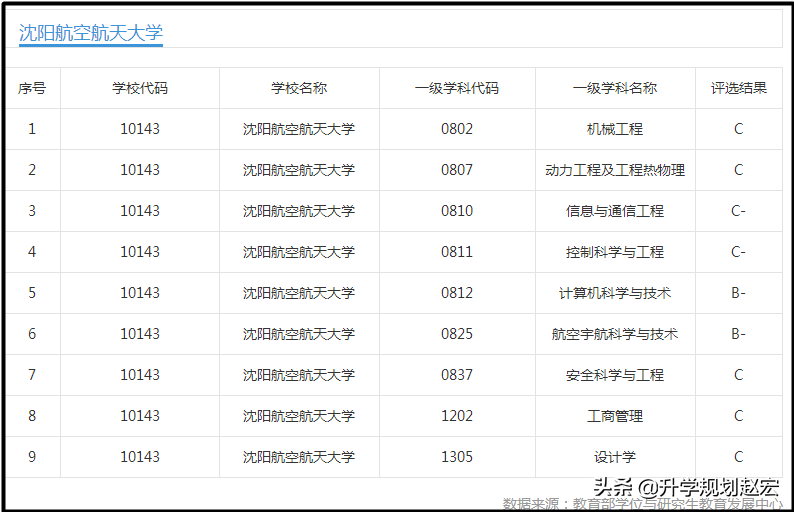This screenshot has width=794, height=512.
Task: Select the 一级学科代码 column header
Action: (x=457, y=88)
